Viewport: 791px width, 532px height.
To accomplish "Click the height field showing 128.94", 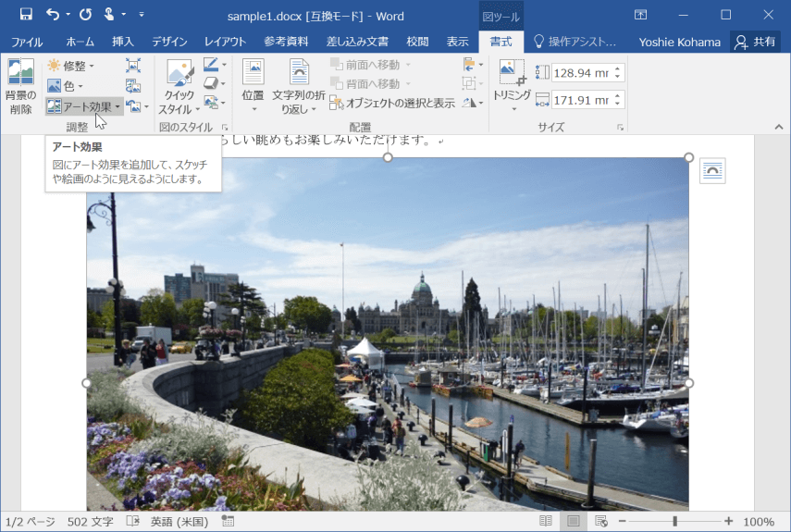I will 581,73.
